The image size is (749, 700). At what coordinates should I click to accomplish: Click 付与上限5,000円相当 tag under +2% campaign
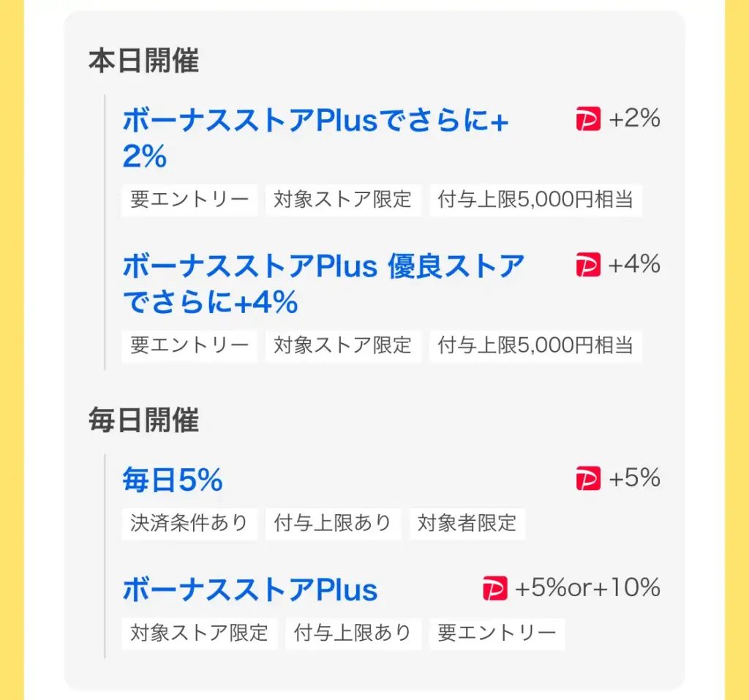coord(535,200)
